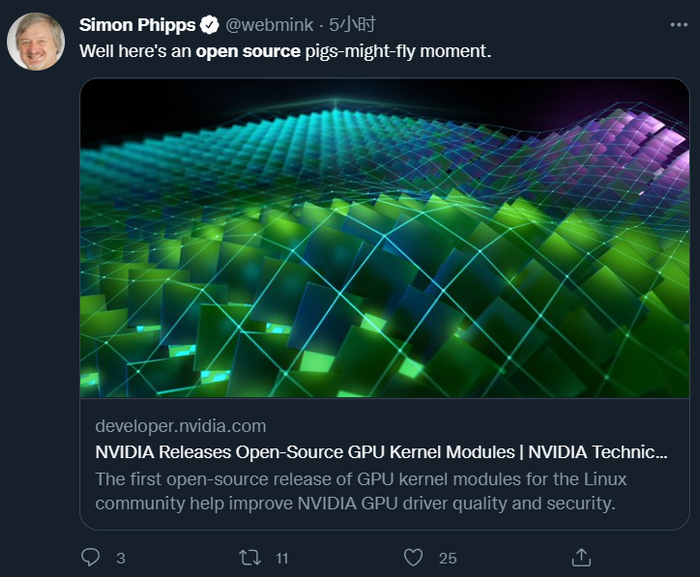This screenshot has width=700, height=577.
Task: Click the reply speech bubble icon
Action: (90, 557)
